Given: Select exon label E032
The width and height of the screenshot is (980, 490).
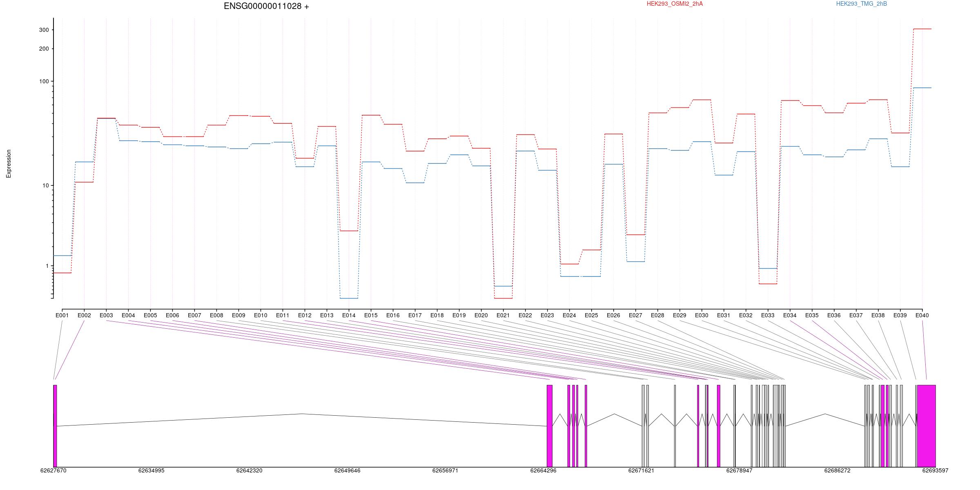Looking at the screenshot, I should point(746,315).
